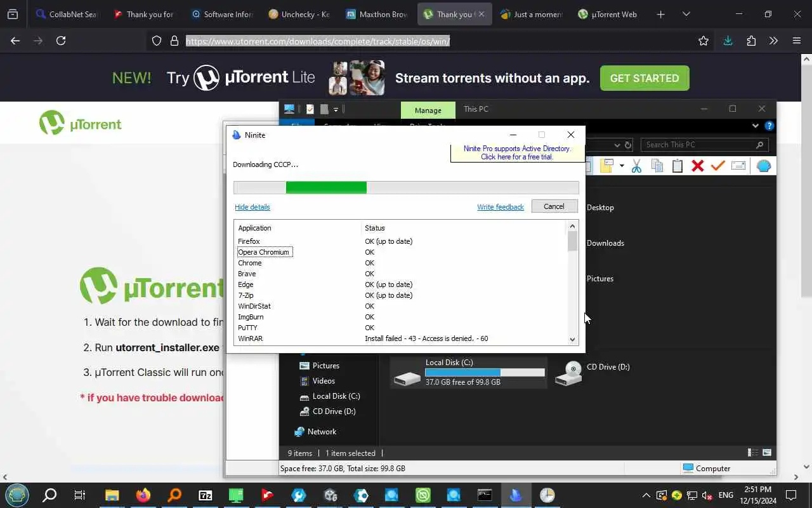The width and height of the screenshot is (812, 508).
Task: Open the 7-Zip icon in the taskbar
Action: click(x=206, y=495)
